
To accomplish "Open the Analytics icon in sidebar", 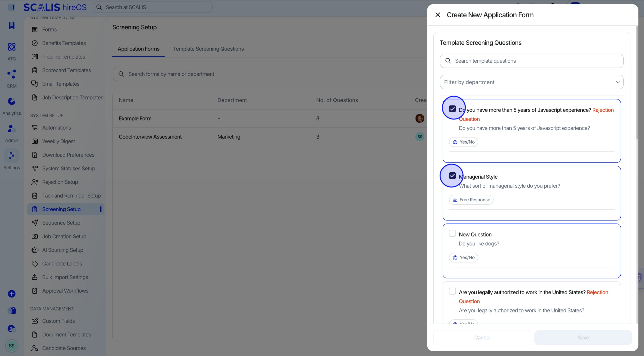I will (12, 101).
